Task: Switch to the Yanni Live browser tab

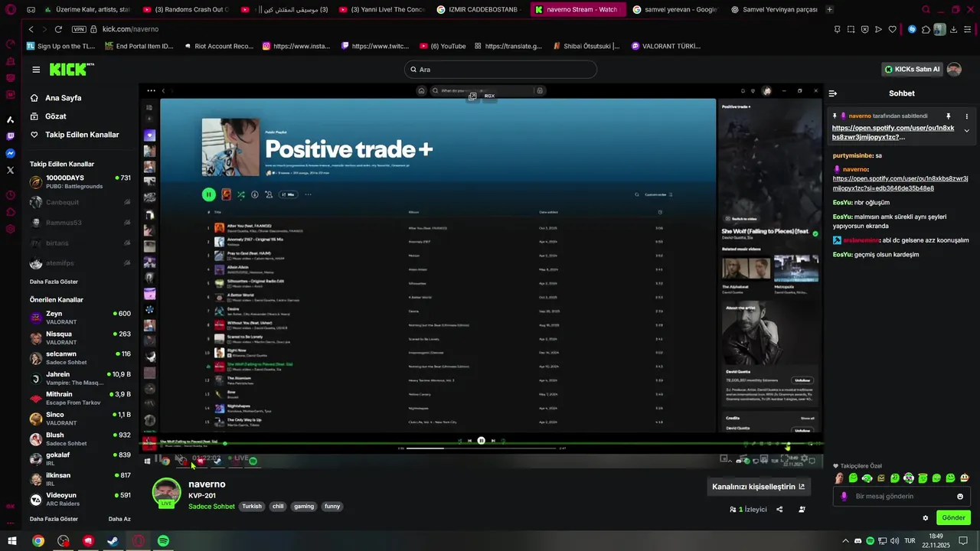Action: coord(382,9)
